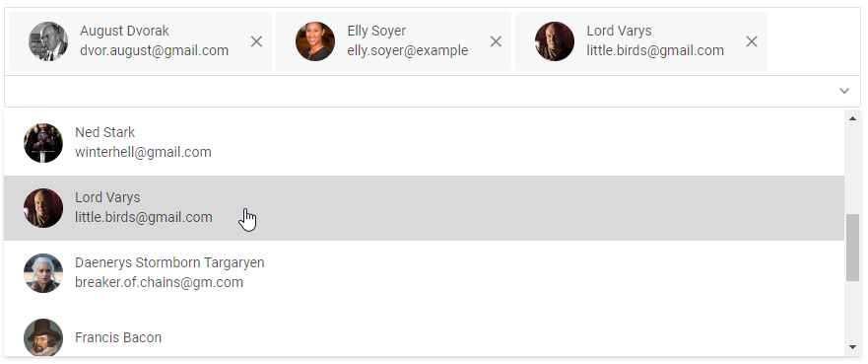Image resolution: width=868 pixels, height=364 pixels.
Task: Remove the Elly Soyer chip
Action: click(496, 41)
